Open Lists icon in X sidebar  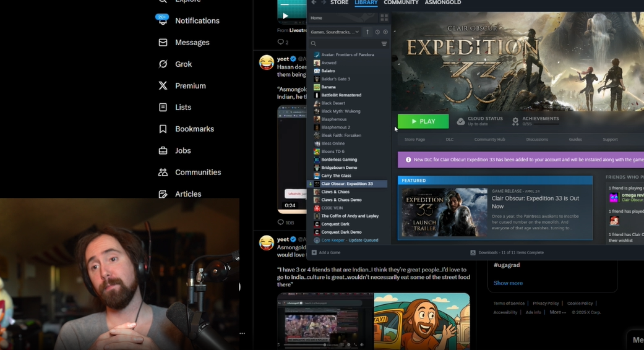pyautogui.click(x=163, y=107)
